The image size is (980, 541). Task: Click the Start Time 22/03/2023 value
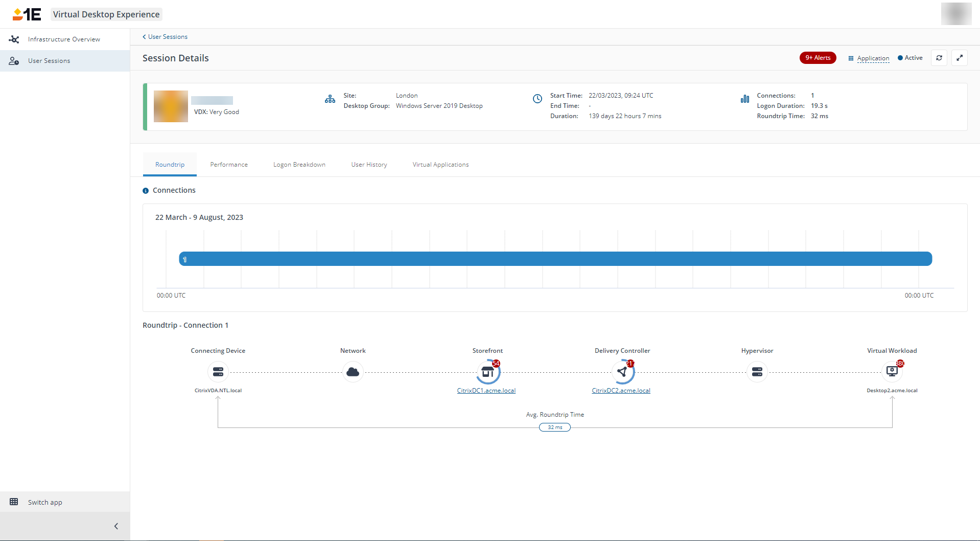coord(621,96)
